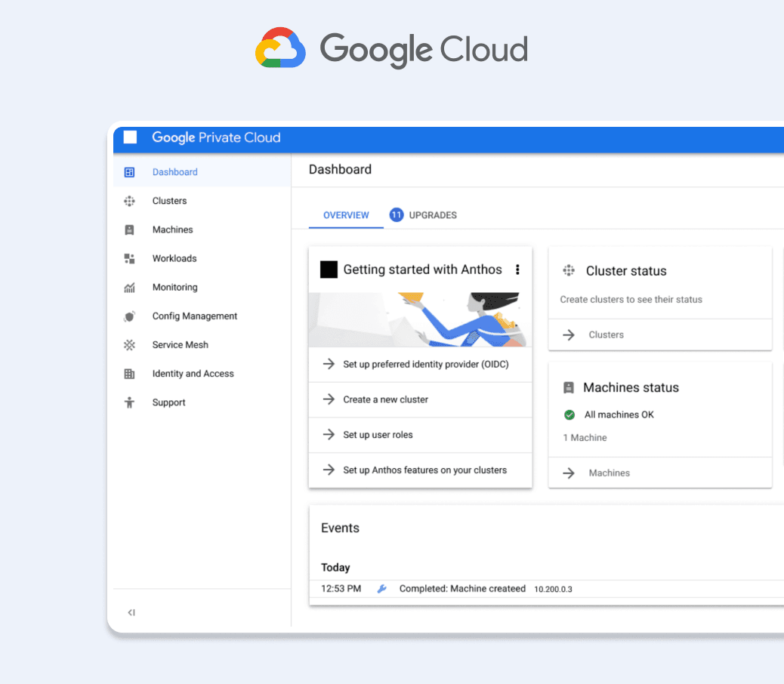Click the 12:53 PM event time
The height and width of the screenshot is (684, 784).
(x=341, y=589)
